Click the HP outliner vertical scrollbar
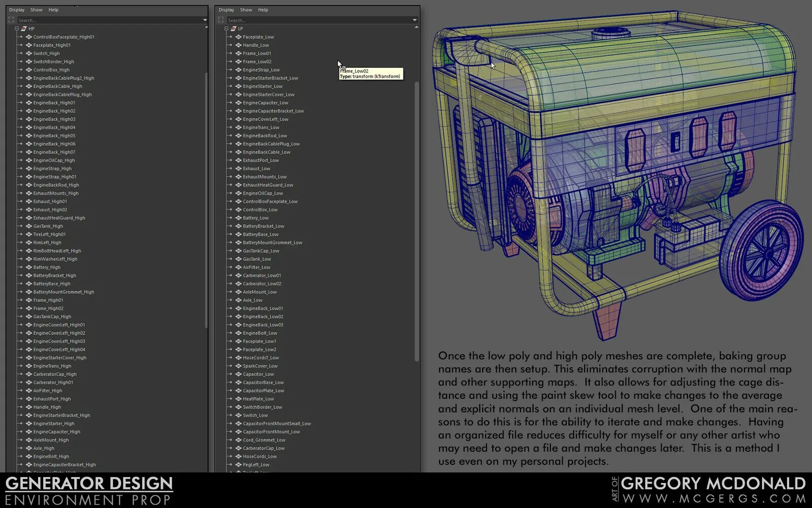 [206, 201]
